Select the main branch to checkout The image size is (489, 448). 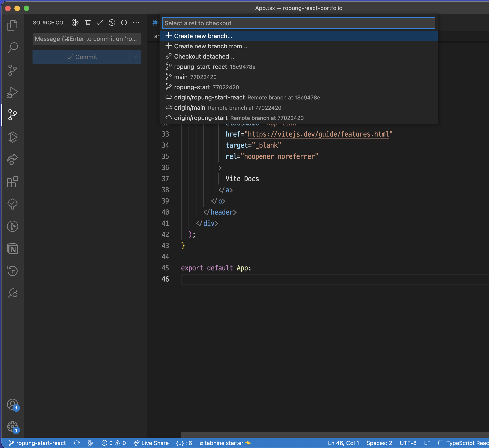(181, 77)
